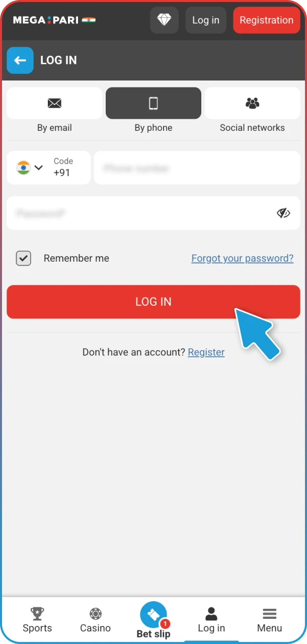Switch to the By email tab
Screen dimensions: 307x644
tap(54, 110)
